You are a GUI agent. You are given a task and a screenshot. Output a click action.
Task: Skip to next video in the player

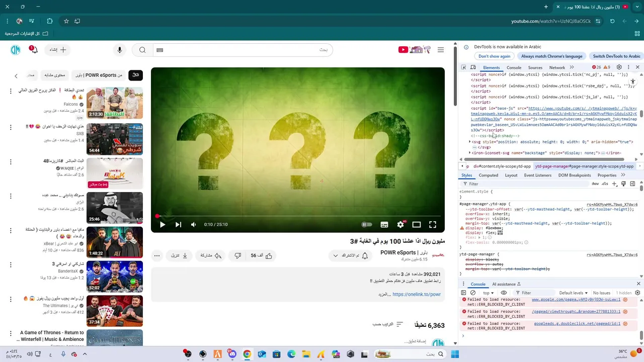click(x=178, y=225)
